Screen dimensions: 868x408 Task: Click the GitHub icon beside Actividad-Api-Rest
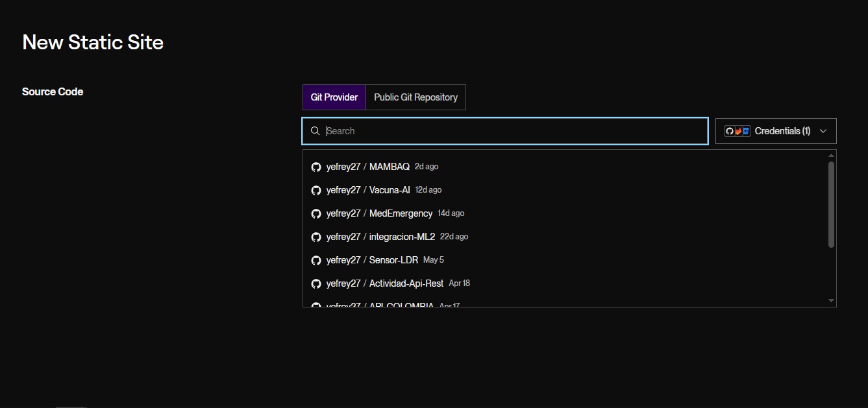pyautogui.click(x=316, y=283)
